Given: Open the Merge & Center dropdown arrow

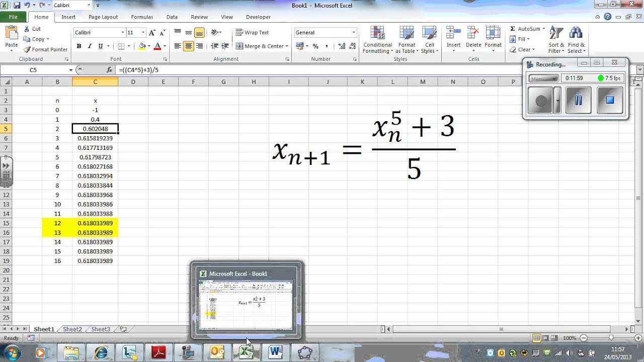Looking at the screenshot, I should click(287, 46).
